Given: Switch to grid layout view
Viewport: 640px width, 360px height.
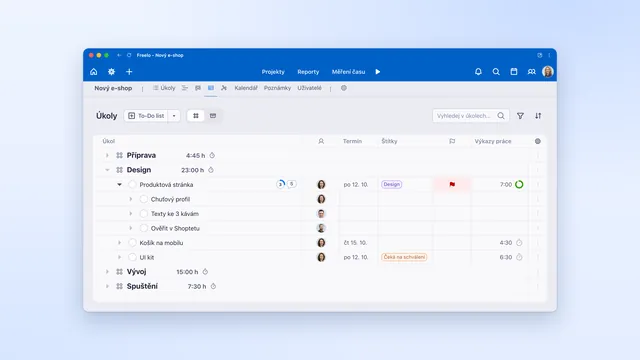Looking at the screenshot, I should point(196,116).
